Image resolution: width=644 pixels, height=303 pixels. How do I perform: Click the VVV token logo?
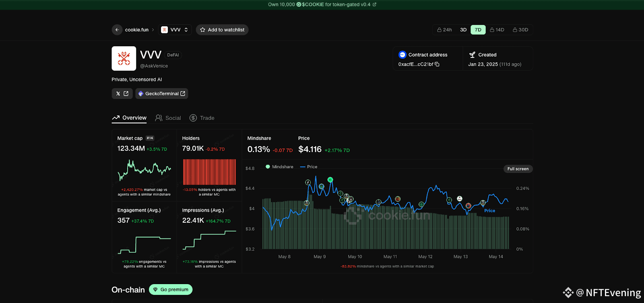(x=124, y=58)
